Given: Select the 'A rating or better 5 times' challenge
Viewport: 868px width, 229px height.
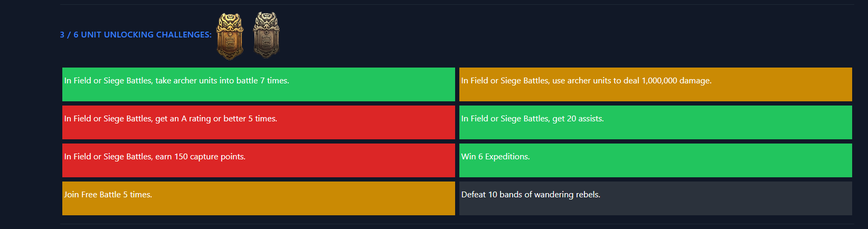Looking at the screenshot, I should [x=259, y=122].
